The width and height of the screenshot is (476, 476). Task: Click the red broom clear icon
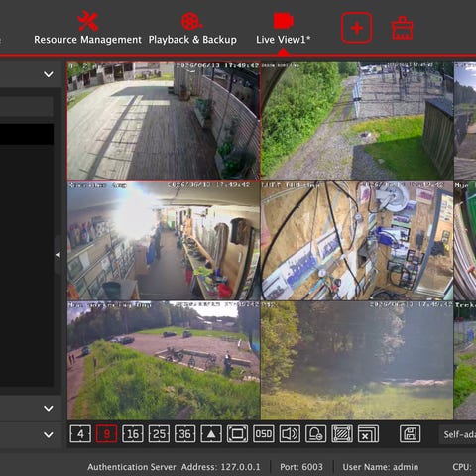[403, 28]
